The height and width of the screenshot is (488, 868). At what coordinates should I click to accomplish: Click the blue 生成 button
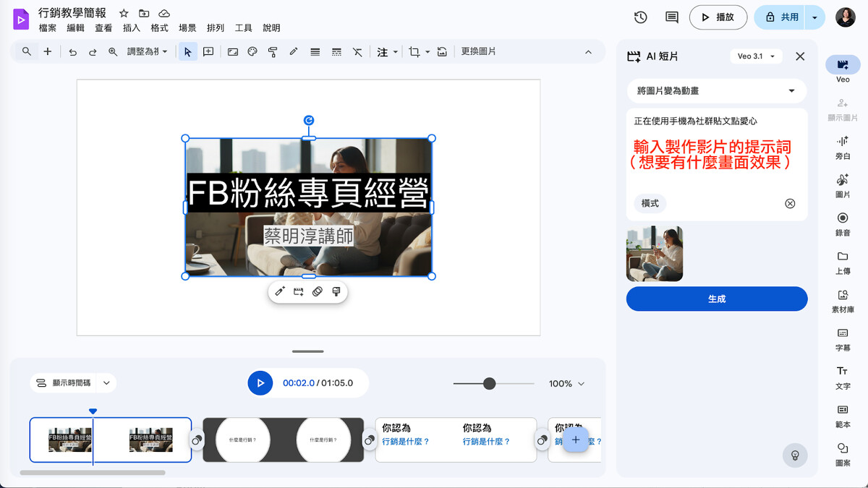(716, 299)
